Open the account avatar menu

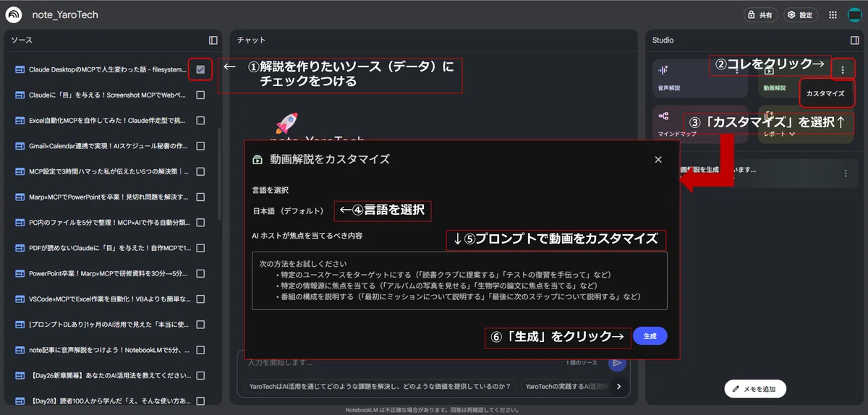[854, 14]
